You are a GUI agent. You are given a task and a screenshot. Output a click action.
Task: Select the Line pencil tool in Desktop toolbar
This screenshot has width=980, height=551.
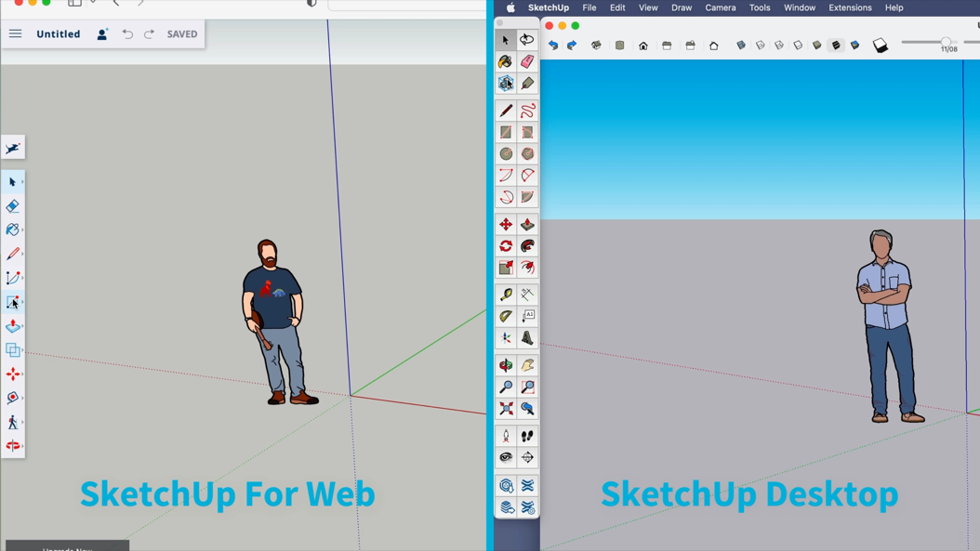(506, 112)
